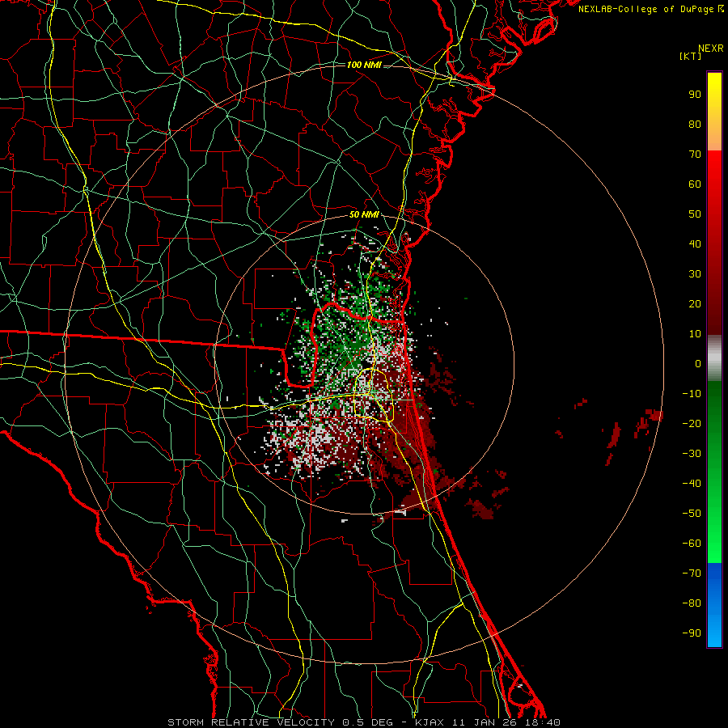The image size is (728, 728).
Task: Click the 70 value on velocity scale
Action: click(695, 154)
